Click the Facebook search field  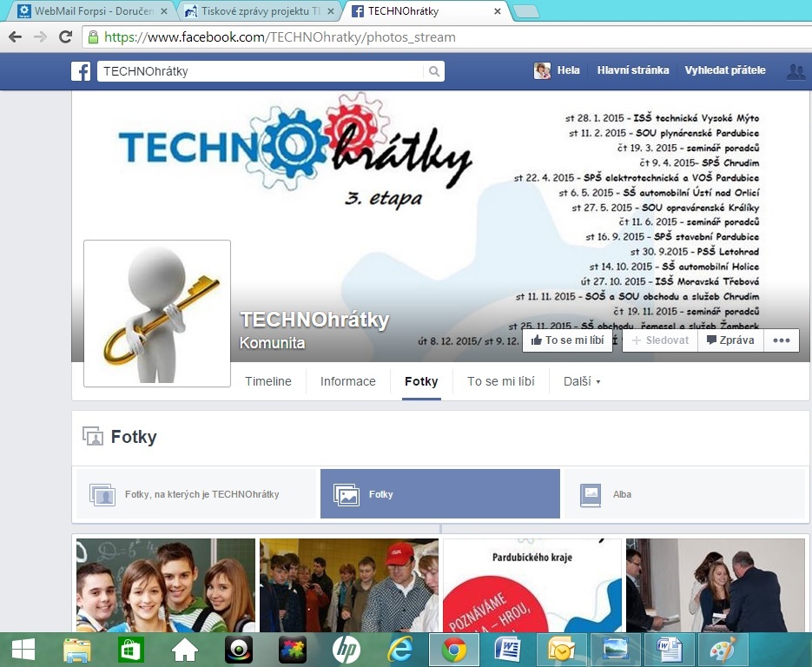coord(261,71)
